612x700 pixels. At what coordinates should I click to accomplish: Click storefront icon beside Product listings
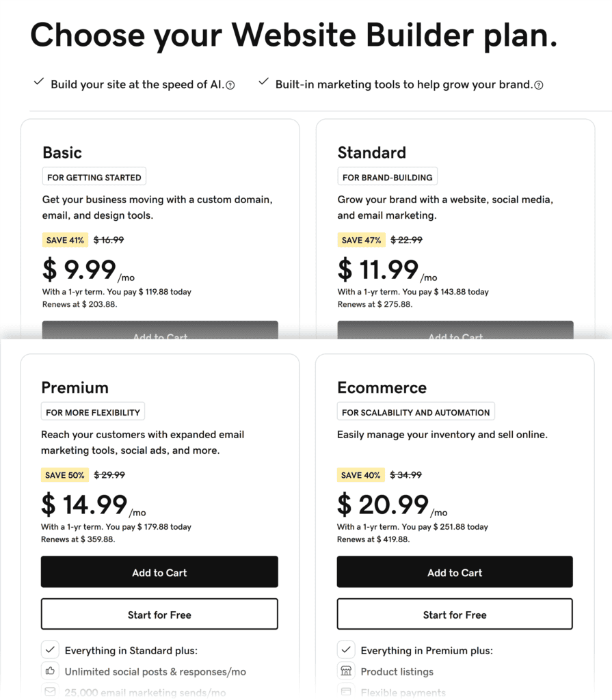[x=346, y=671]
